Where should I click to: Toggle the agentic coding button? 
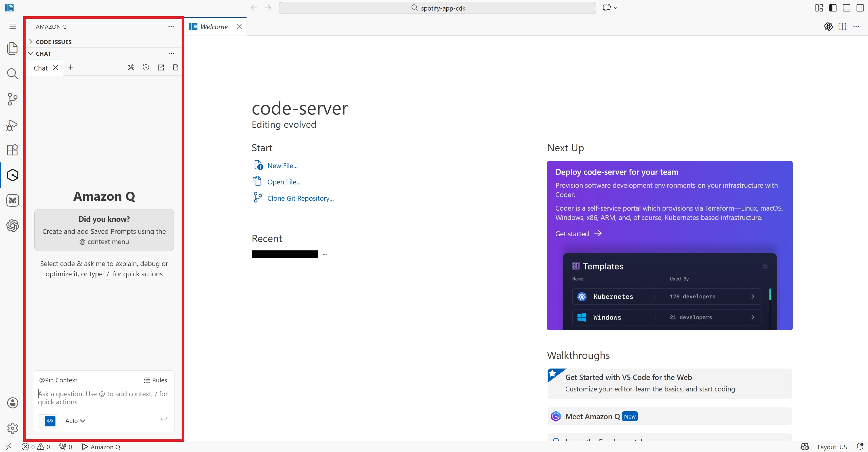pos(50,421)
